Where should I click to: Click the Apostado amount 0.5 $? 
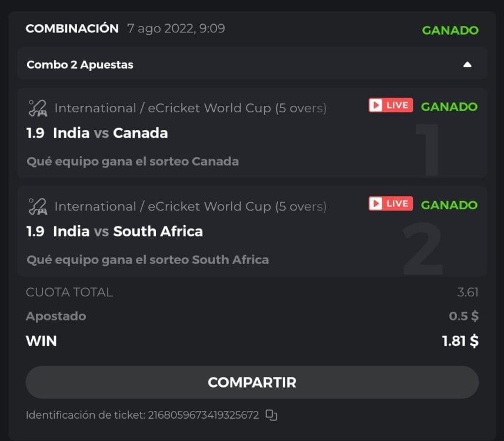463,316
